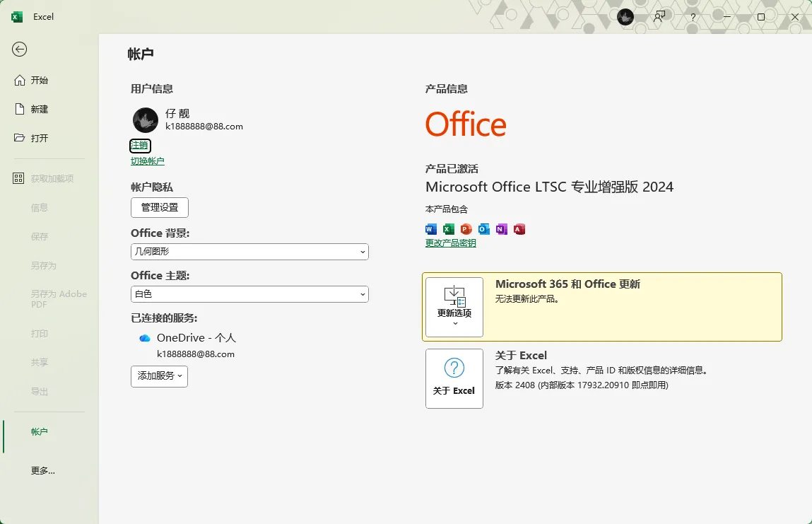Click the Outlook product icon
The image size is (812, 524).
tap(483, 229)
